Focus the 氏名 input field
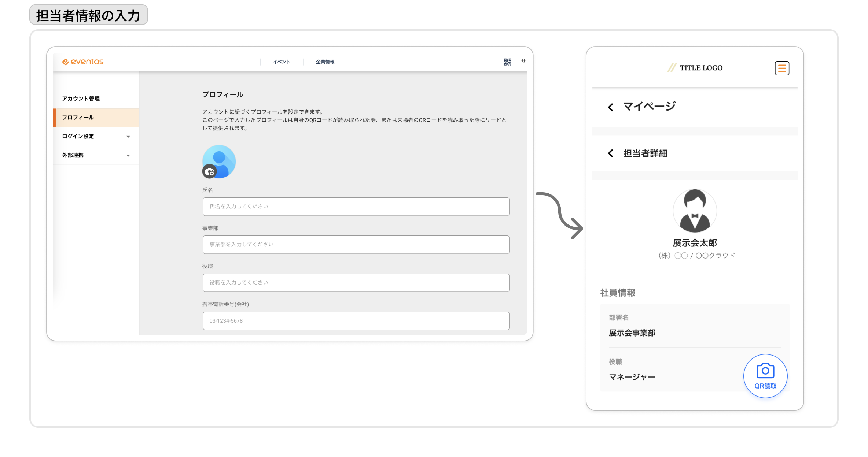 pos(356,207)
